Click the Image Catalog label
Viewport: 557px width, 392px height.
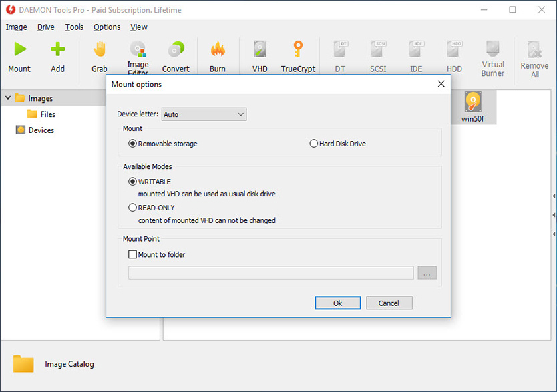(x=69, y=364)
